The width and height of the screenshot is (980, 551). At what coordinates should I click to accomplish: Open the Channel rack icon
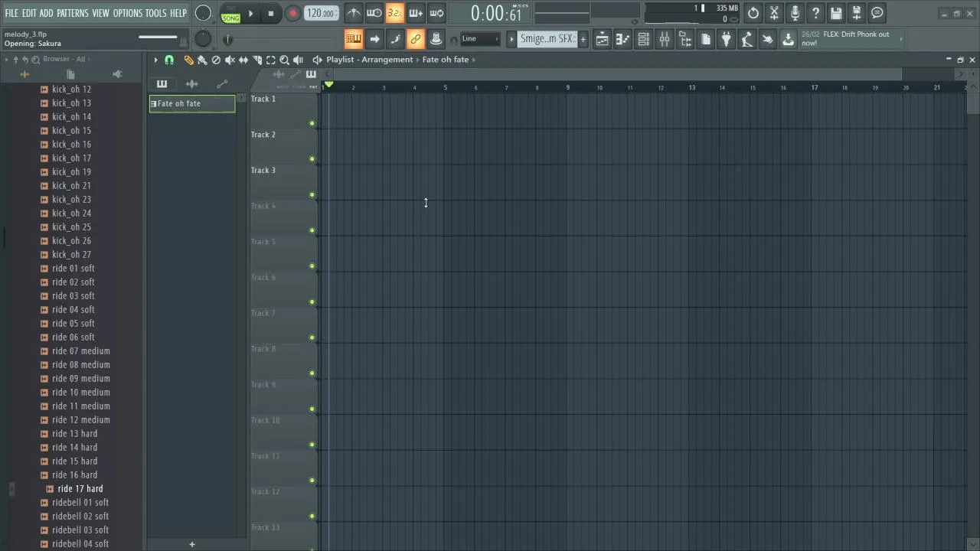tap(644, 39)
